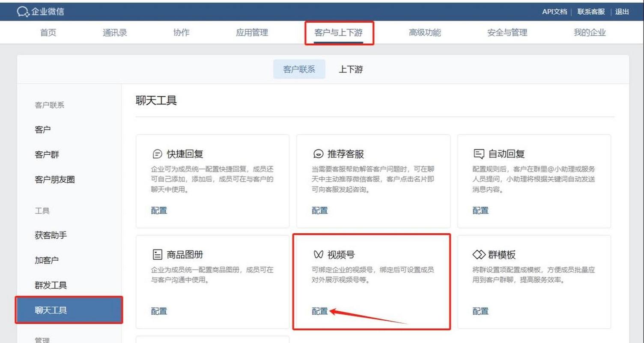This screenshot has width=644, height=343.
Task: Open the 首页 navigation tab
Action: pos(48,33)
